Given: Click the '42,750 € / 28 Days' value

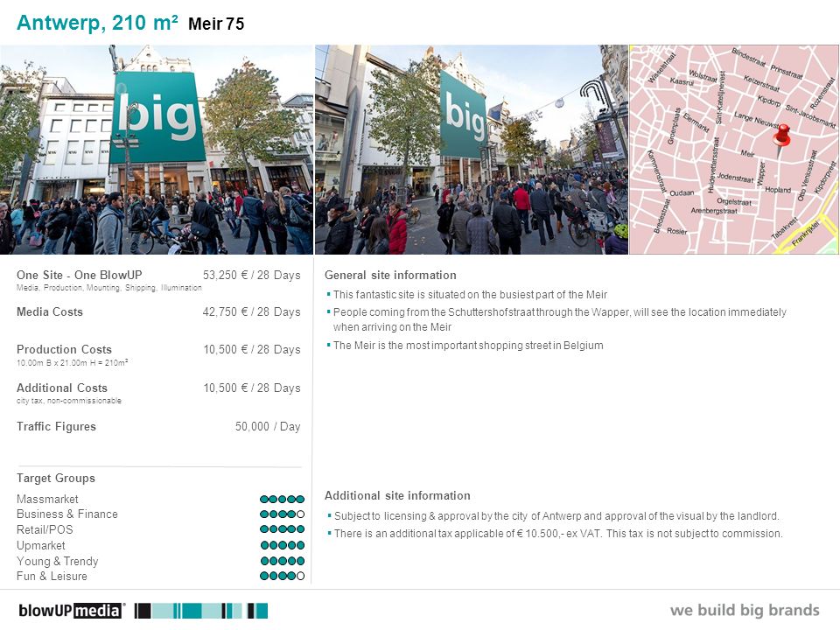Looking at the screenshot, I should pos(251,311).
